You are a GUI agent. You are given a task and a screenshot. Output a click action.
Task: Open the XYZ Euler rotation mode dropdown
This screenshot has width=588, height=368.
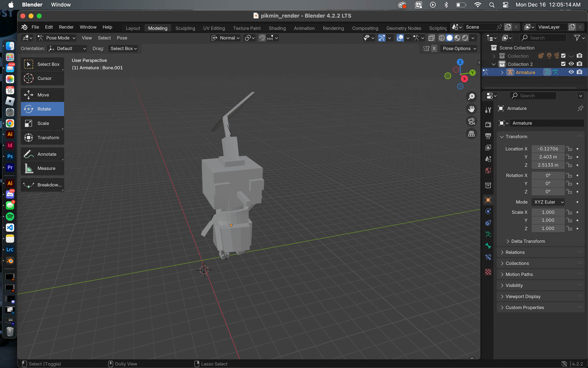pyautogui.click(x=548, y=202)
